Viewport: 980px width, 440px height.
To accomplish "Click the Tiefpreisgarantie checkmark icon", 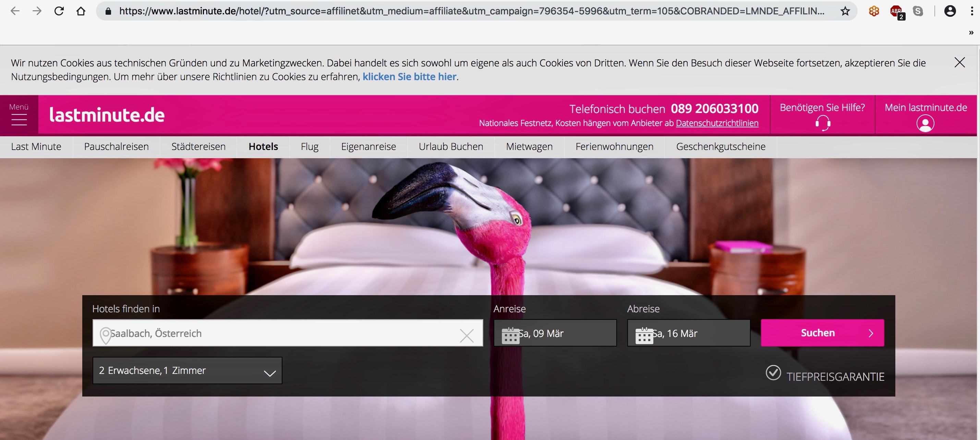I will pos(773,373).
